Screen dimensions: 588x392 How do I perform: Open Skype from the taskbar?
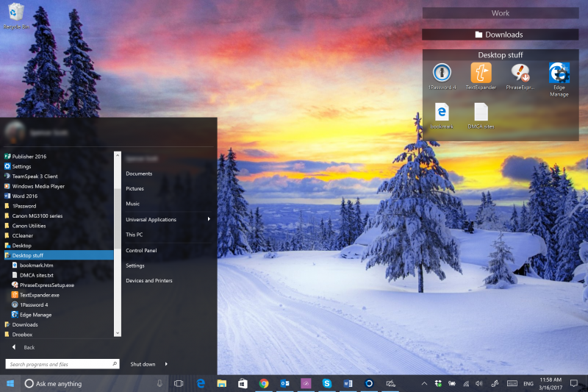(326, 383)
